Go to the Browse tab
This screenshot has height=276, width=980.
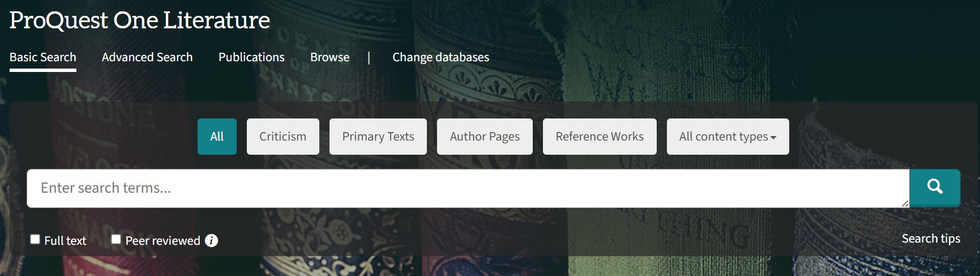click(330, 57)
